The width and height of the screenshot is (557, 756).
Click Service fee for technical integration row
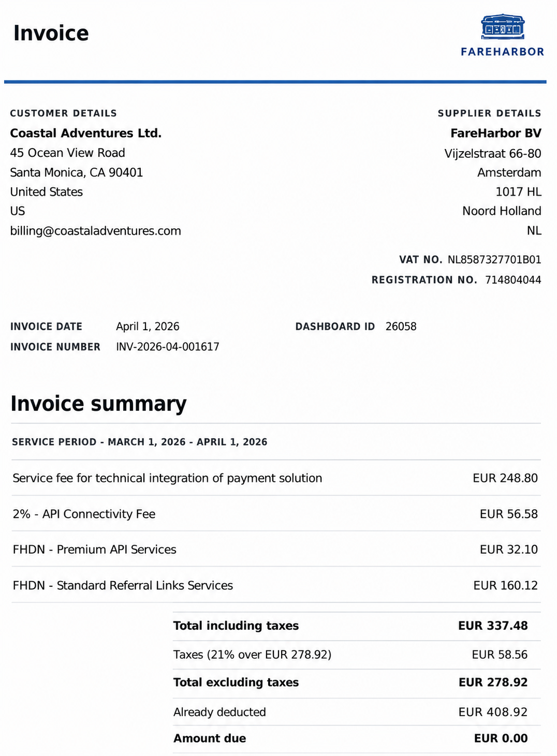[276, 478]
